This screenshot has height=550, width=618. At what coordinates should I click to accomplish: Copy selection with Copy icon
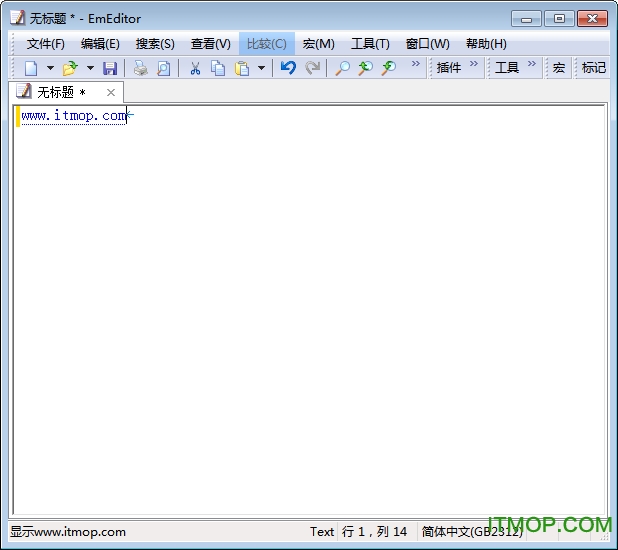coord(218,68)
